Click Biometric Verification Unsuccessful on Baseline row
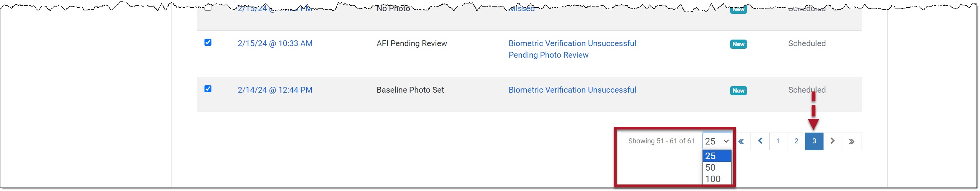Viewport: 980px width, 191px height. pyautogui.click(x=572, y=90)
